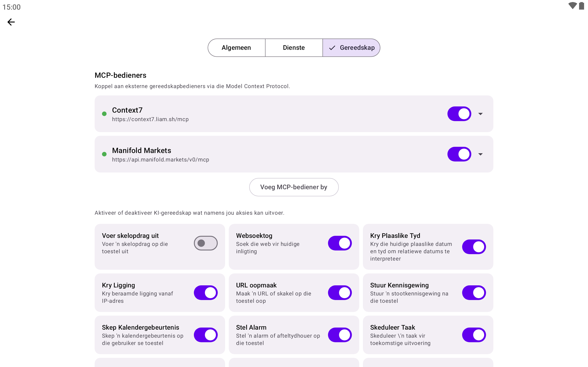
Task: Click the Manifold Markets green status dot
Action: [104, 154]
